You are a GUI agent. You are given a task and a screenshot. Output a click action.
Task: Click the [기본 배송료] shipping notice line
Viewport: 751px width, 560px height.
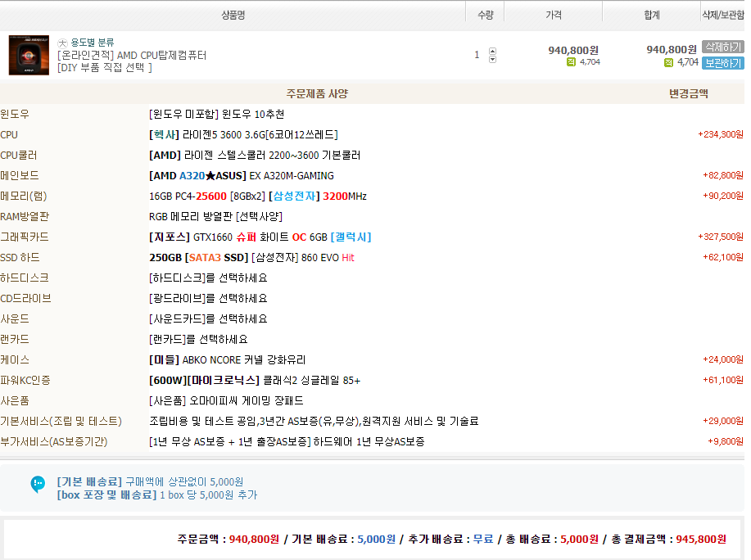pos(150,481)
